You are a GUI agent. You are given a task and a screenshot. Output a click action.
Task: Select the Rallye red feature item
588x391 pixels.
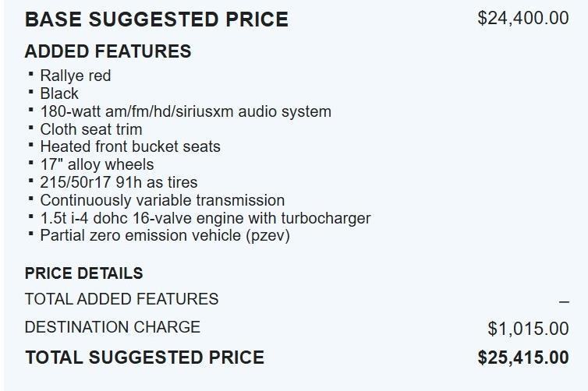pos(76,76)
